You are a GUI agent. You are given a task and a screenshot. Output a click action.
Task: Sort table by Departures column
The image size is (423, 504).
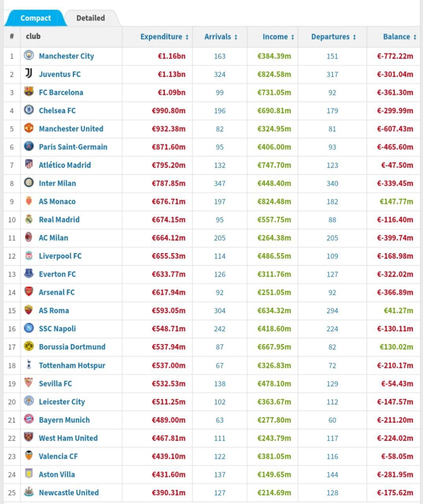pos(333,37)
